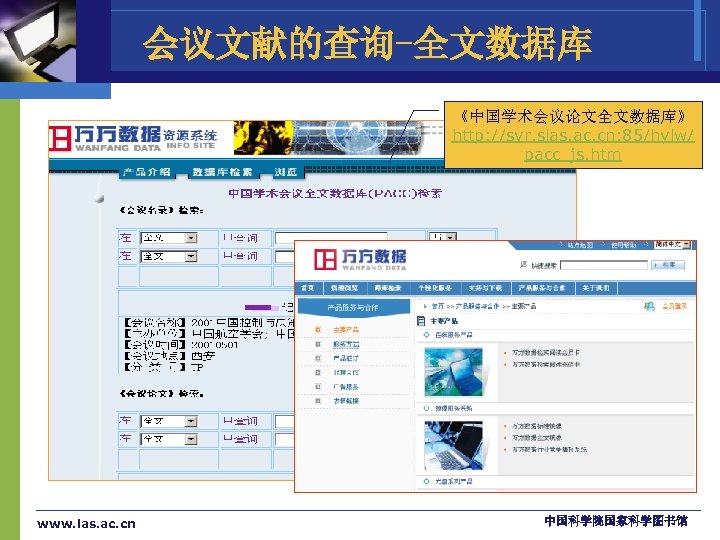Open the 产品服务与合作 nav item
The height and width of the screenshot is (540, 720).
542,288
